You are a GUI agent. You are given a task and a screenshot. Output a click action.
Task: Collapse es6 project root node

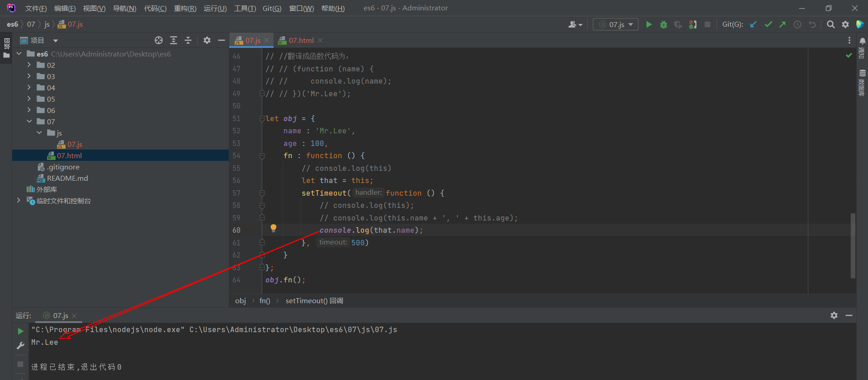(x=19, y=53)
